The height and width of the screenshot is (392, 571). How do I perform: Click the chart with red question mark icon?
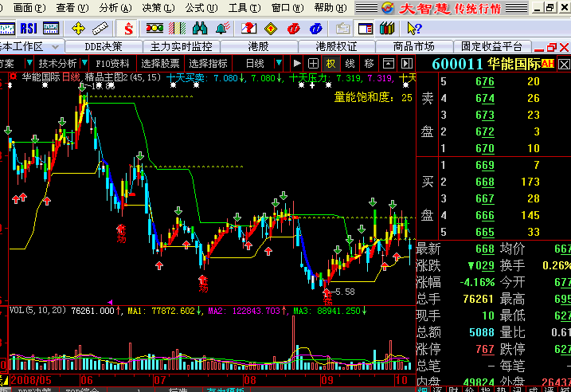click(248, 29)
